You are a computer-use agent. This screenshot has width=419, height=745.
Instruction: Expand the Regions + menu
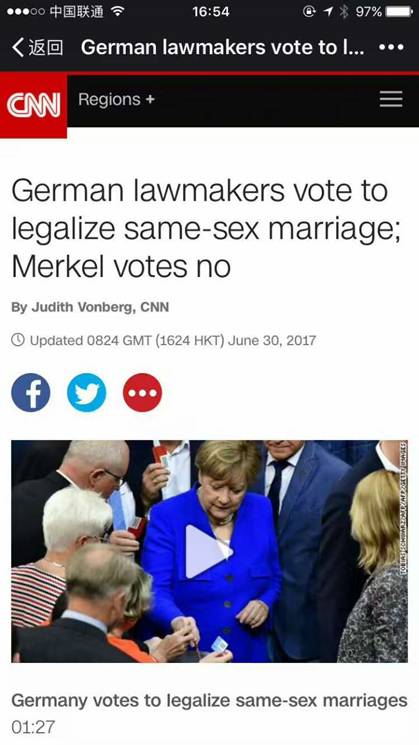coord(116,99)
